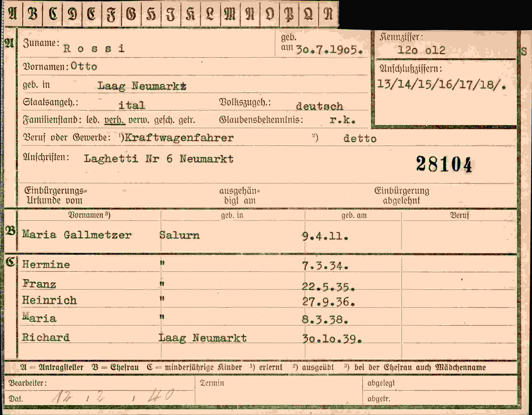The image size is (532, 415).
Task: Click the occupation "Kraftwagenfahrer"
Action: (179, 138)
